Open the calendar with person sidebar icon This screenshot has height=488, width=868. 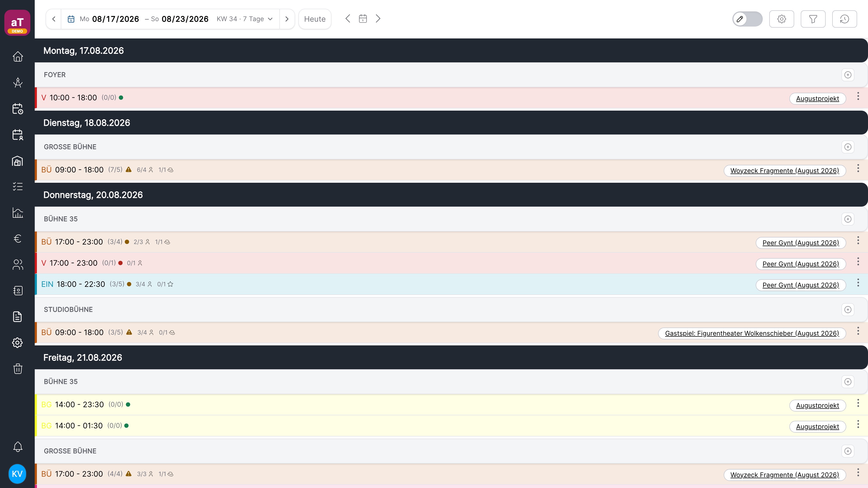pyautogui.click(x=18, y=135)
